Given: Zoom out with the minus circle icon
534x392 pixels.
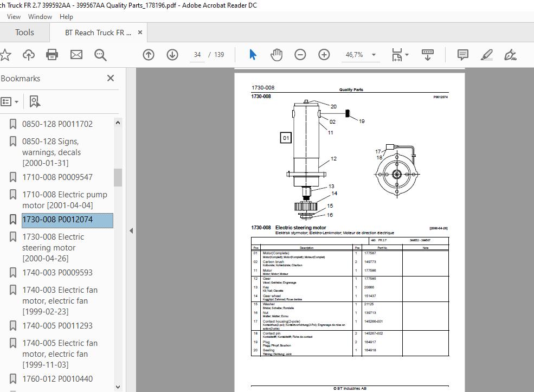Looking at the screenshot, I should pyautogui.click(x=300, y=55).
